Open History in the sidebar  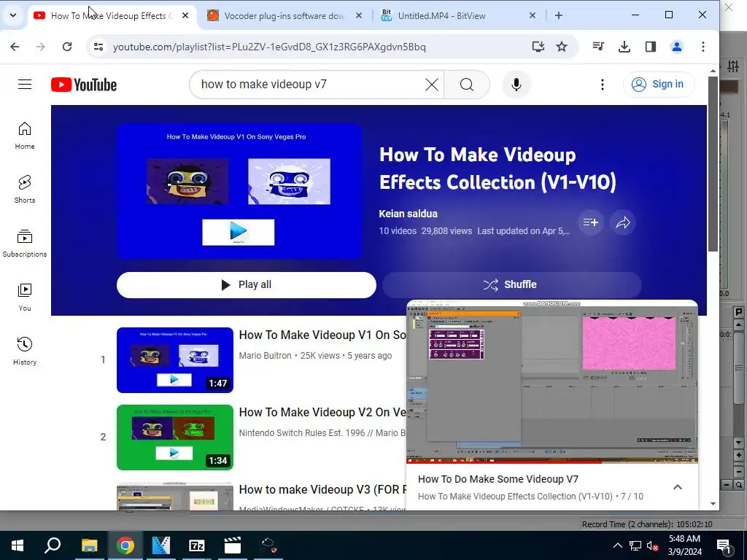25,351
